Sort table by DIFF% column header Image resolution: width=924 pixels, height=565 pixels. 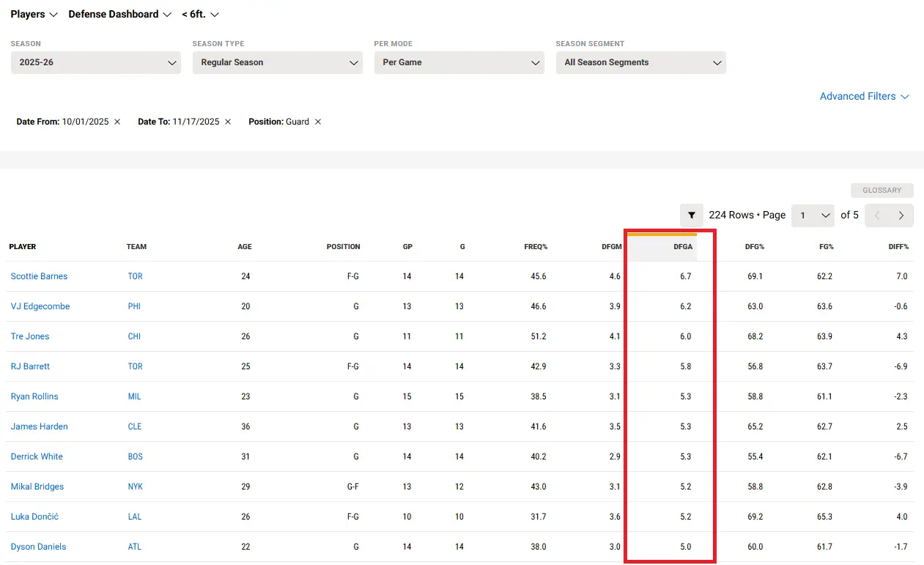898,247
